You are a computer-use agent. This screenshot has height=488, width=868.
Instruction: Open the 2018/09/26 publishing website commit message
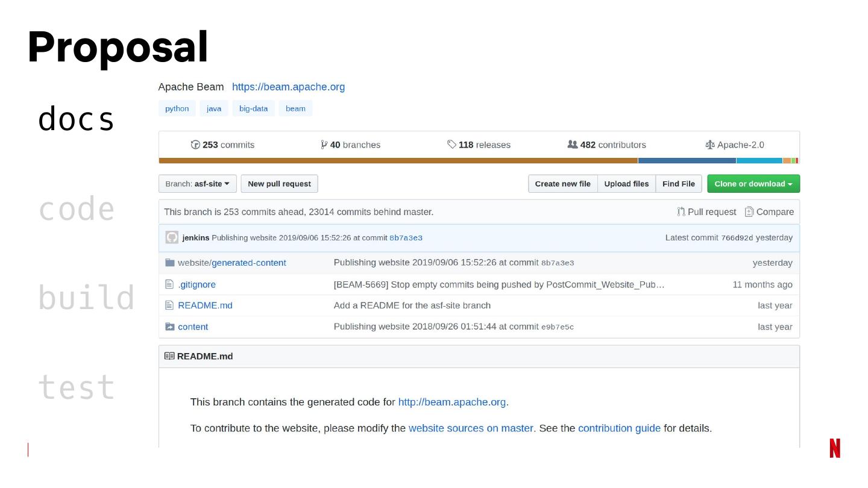[454, 327]
